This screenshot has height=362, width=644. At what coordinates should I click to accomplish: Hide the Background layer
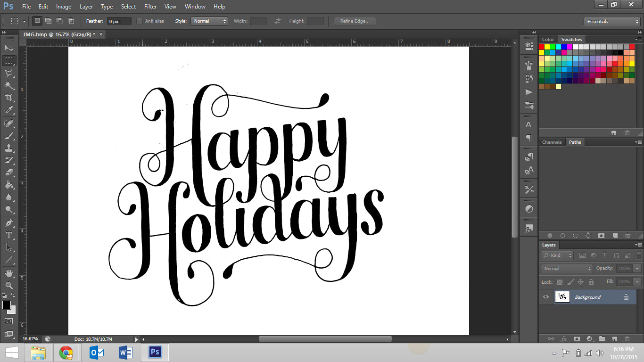pyautogui.click(x=546, y=297)
